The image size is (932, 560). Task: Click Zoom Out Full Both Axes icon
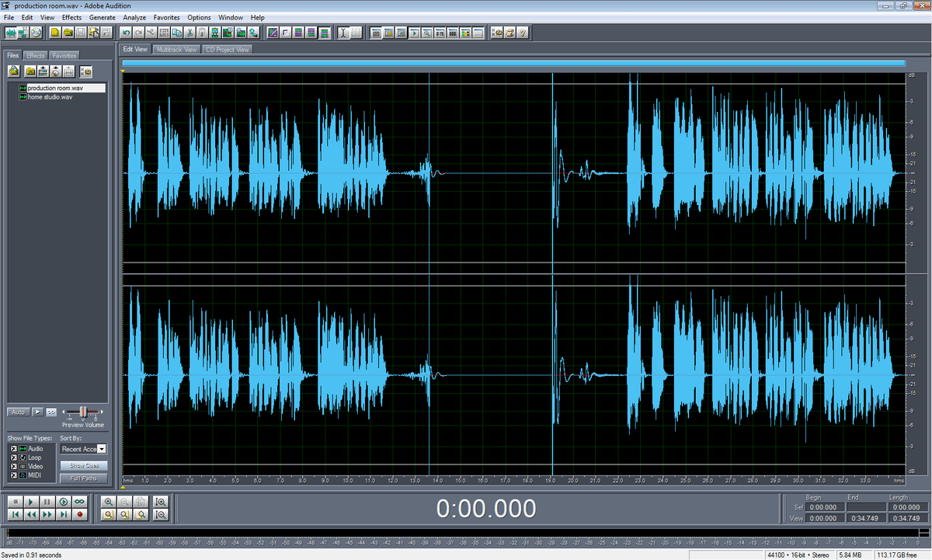click(x=141, y=501)
